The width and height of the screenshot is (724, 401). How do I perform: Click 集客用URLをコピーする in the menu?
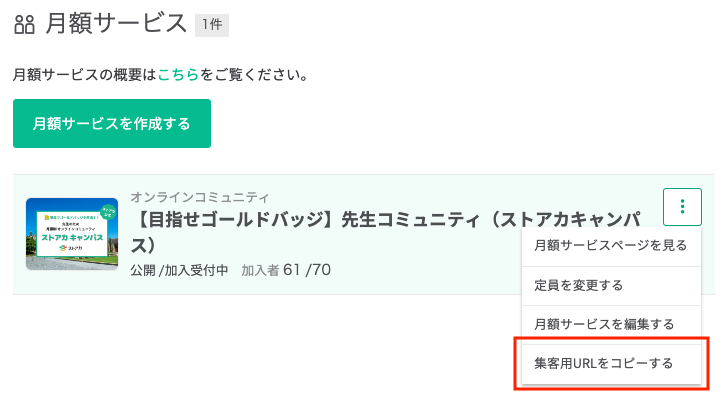[x=611, y=364]
